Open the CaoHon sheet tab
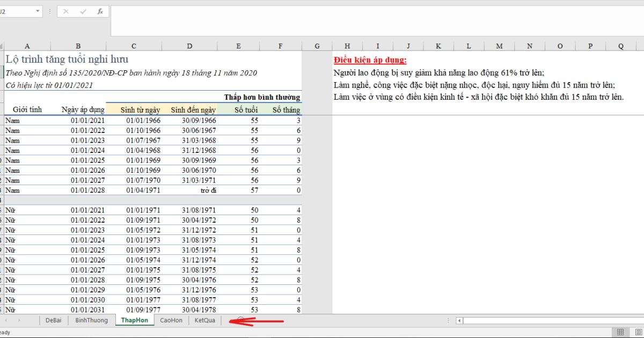The width and height of the screenshot is (644, 338). (x=171, y=320)
